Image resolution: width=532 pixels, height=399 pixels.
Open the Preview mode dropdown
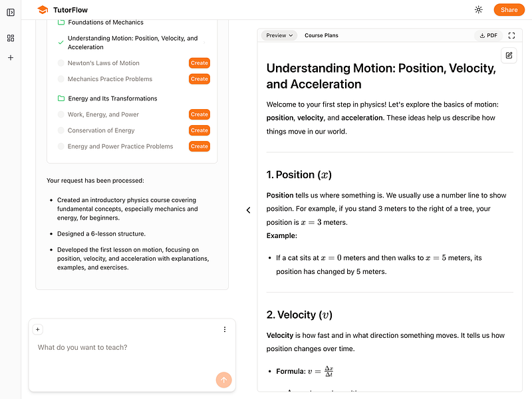(278, 35)
